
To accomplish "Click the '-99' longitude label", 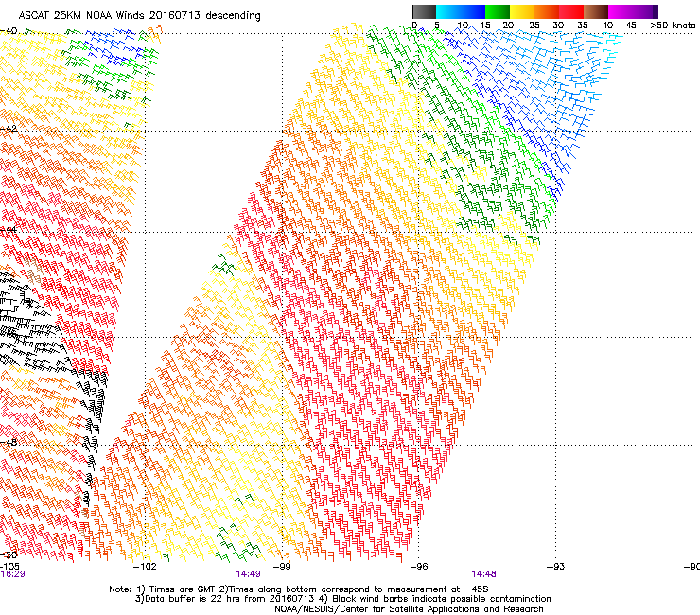I will point(282,567).
